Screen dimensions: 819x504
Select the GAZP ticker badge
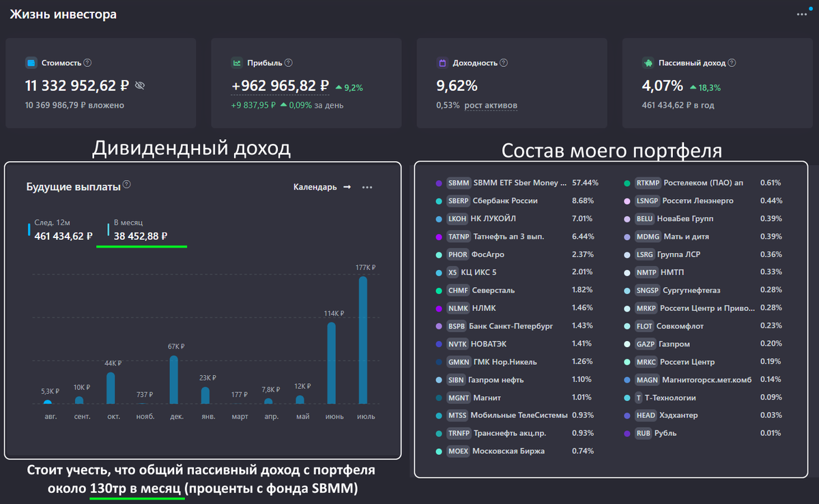[x=646, y=344]
